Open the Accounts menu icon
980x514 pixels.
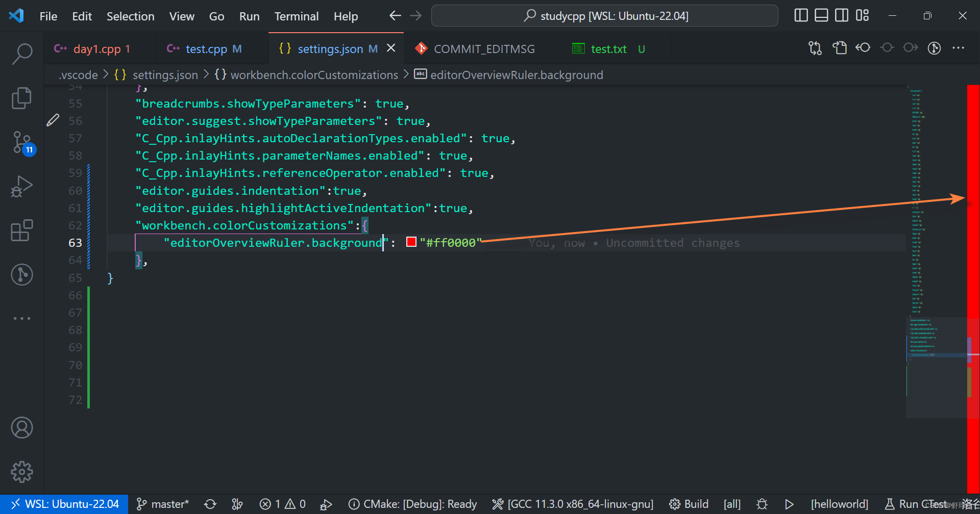[x=22, y=428]
